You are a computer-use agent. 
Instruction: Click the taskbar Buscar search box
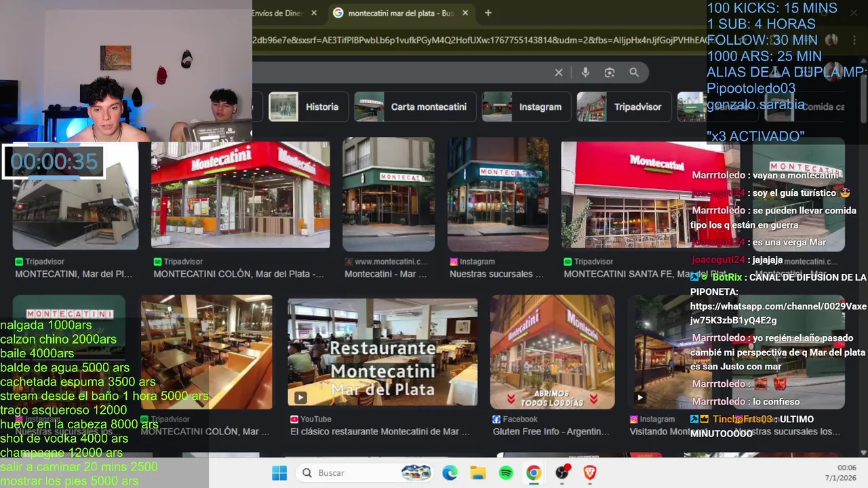click(366, 473)
